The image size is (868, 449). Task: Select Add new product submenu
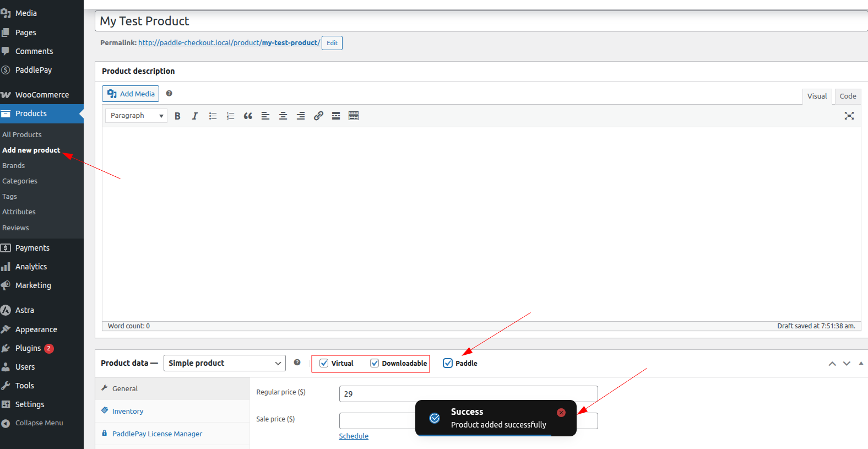click(x=31, y=150)
